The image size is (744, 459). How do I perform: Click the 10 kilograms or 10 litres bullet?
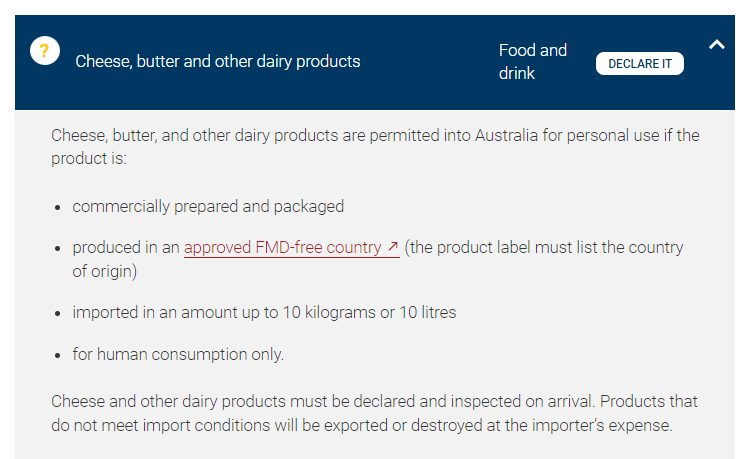click(x=264, y=312)
